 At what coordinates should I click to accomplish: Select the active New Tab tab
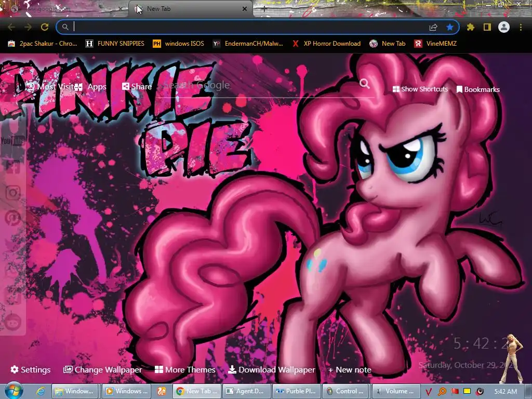(190, 9)
